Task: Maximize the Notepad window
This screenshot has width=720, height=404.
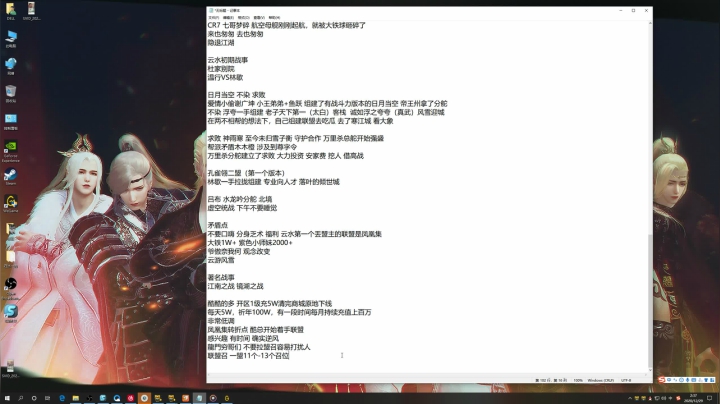Action: [x=633, y=10]
